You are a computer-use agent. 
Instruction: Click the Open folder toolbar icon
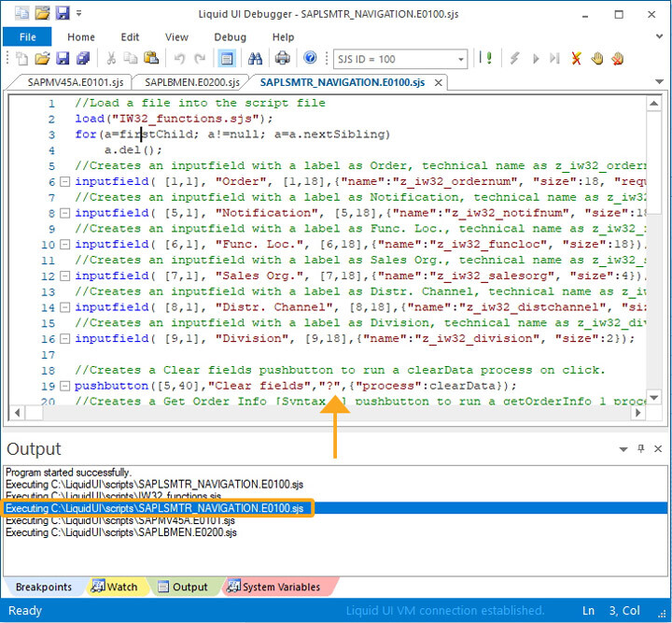42,58
